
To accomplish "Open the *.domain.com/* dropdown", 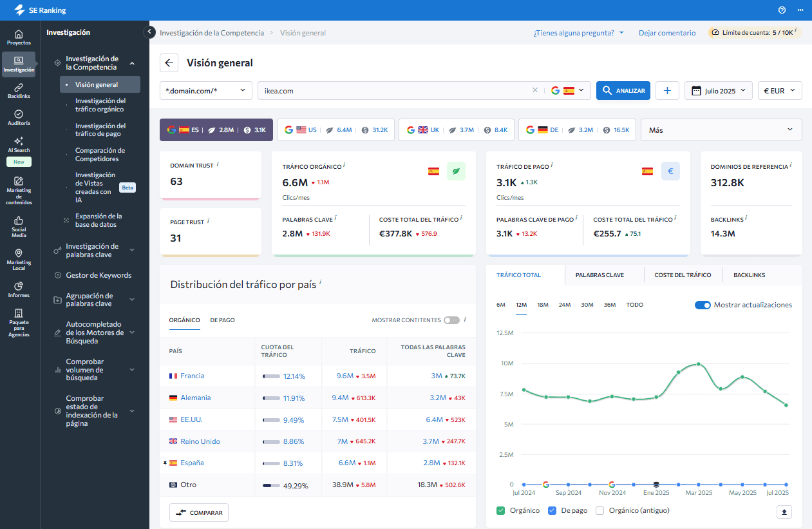I will click(206, 90).
